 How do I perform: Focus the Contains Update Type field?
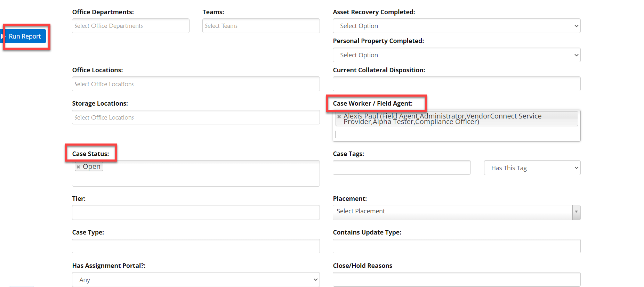pyautogui.click(x=457, y=246)
